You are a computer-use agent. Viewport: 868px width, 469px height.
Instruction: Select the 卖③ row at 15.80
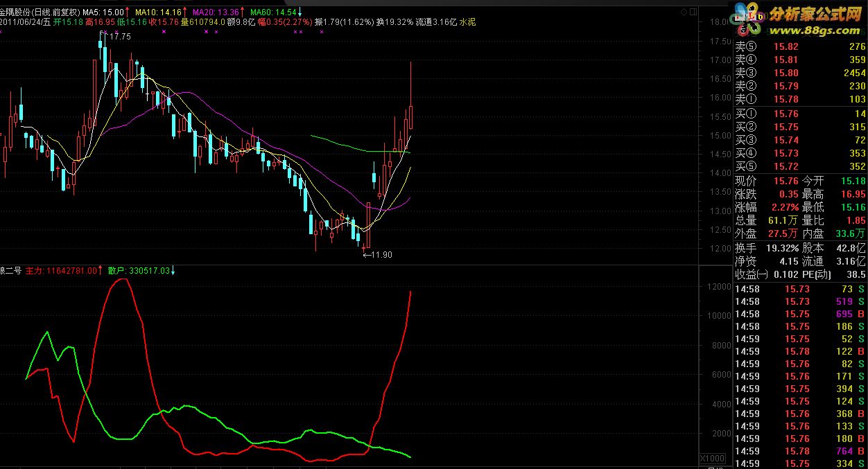point(801,73)
